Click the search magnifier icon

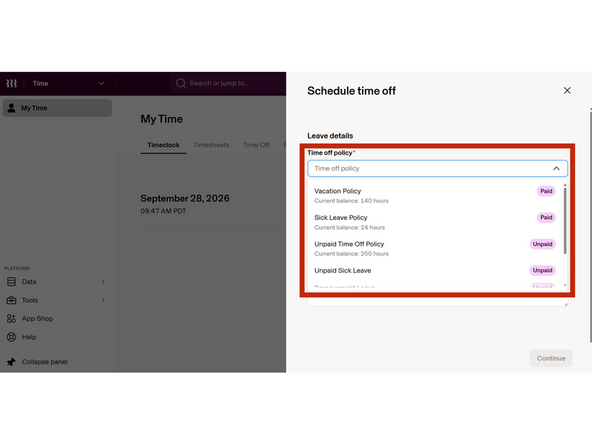(181, 83)
